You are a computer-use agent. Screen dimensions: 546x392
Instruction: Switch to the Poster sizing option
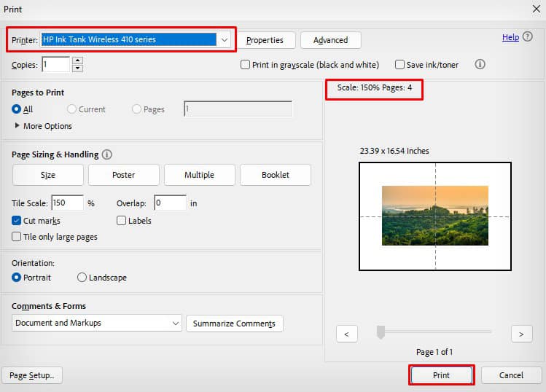[x=124, y=175]
